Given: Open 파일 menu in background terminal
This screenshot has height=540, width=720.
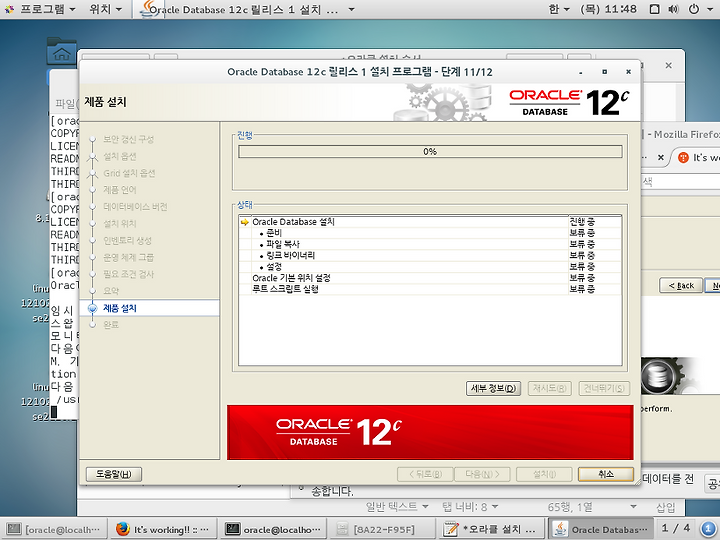Looking at the screenshot, I should (x=65, y=104).
